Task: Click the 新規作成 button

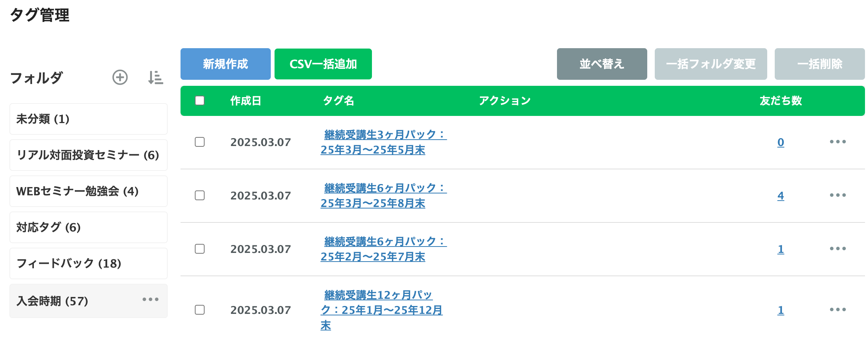Action: (x=225, y=64)
